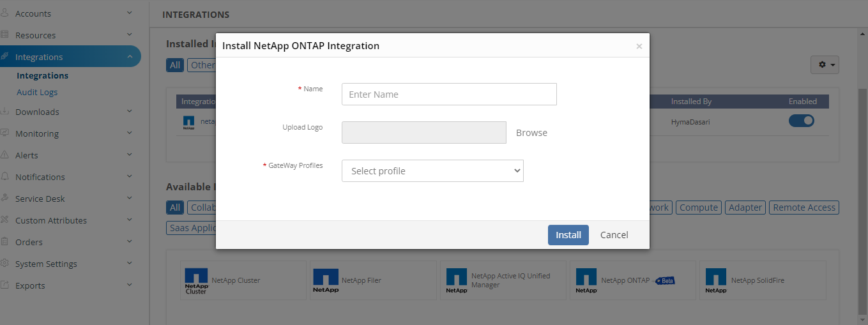Collapse the Integrations menu chevron
868x325 pixels.
[130, 56]
